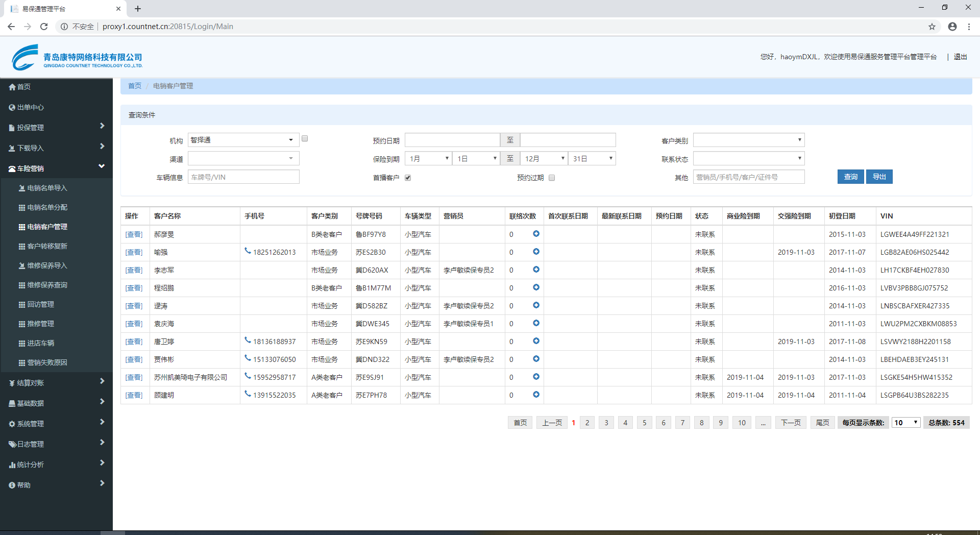Click the phone icon beside 13915522035
The height and width of the screenshot is (535, 980).
tap(248, 394)
